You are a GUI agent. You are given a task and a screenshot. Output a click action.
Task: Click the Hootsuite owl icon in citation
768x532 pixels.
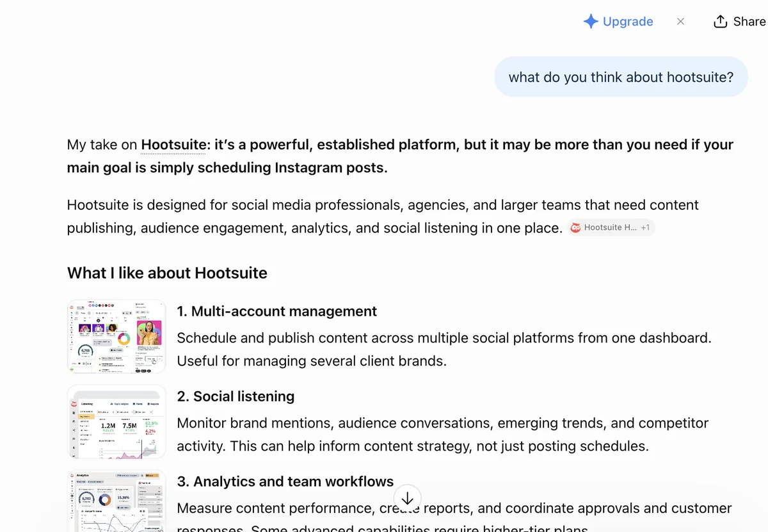(575, 227)
